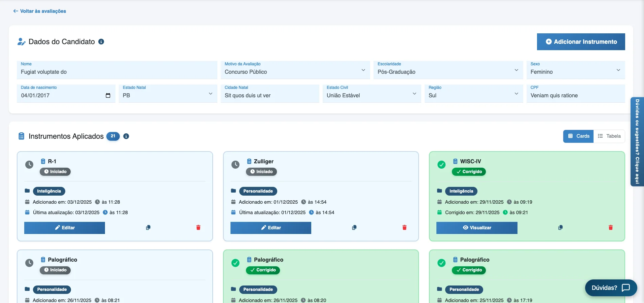Click info icon next to Dados do Candidato

101,42
